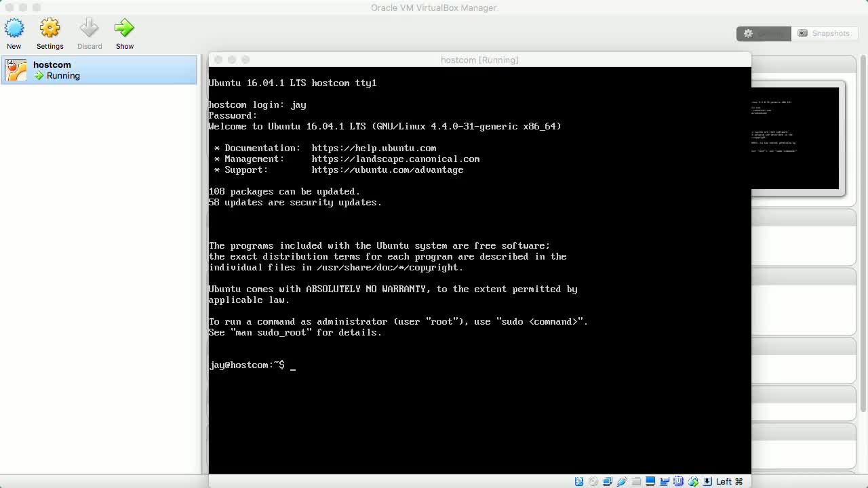Minimize the hostcom [Running] window
The width and height of the screenshot is (868, 488).
[x=232, y=60]
